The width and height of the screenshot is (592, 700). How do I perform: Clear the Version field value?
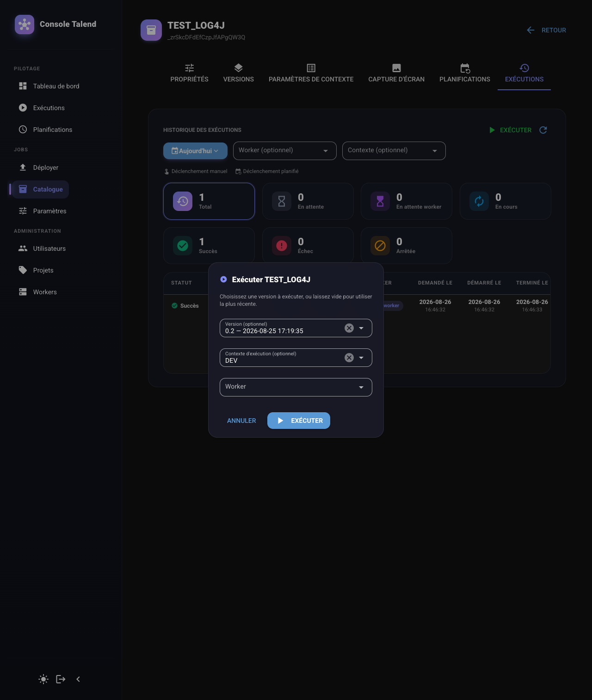point(349,328)
